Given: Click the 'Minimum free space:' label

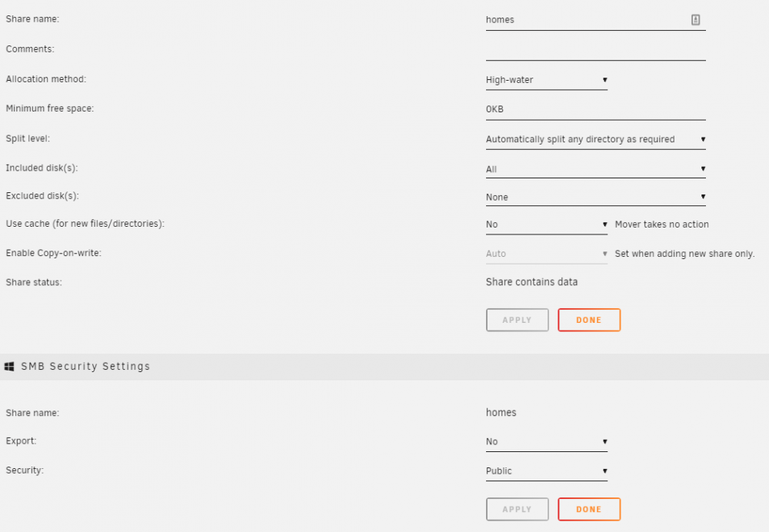Looking at the screenshot, I should tap(49, 108).
